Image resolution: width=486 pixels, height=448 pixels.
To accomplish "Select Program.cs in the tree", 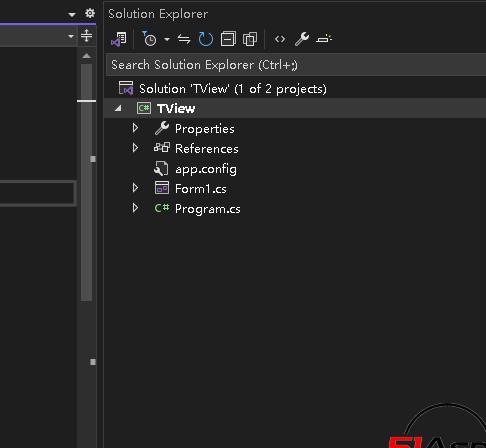I will click(x=207, y=209).
